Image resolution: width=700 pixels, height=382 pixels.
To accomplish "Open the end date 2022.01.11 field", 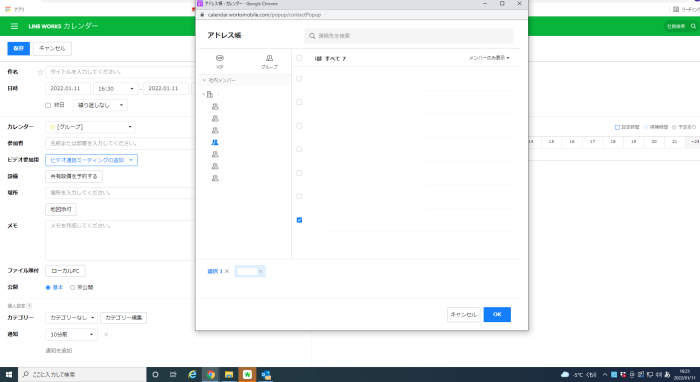I will [x=166, y=89].
